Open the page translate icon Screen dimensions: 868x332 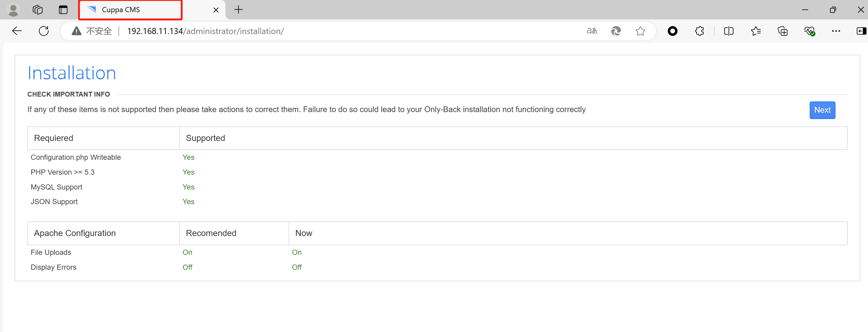[x=592, y=31]
